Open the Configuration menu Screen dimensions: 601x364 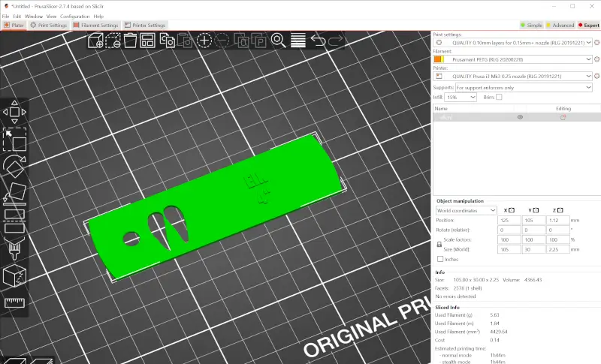(x=74, y=17)
